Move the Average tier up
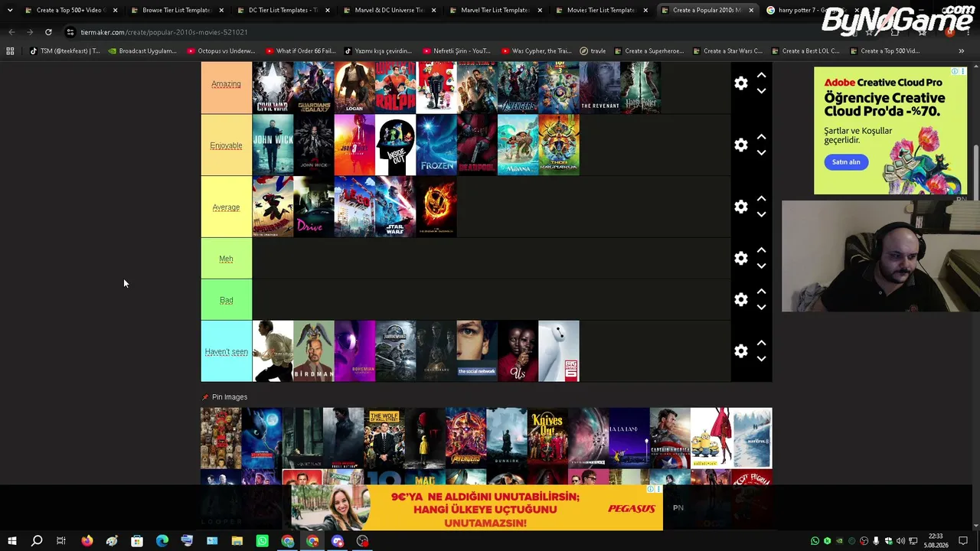The image size is (980, 551). point(761,199)
